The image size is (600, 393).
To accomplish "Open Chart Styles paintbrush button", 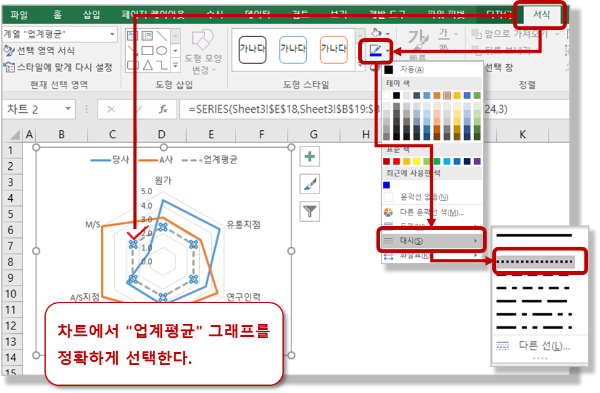I will tap(310, 184).
